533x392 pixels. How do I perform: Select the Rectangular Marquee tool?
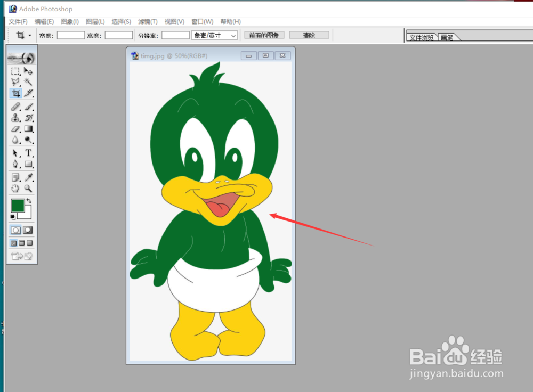tap(15, 71)
